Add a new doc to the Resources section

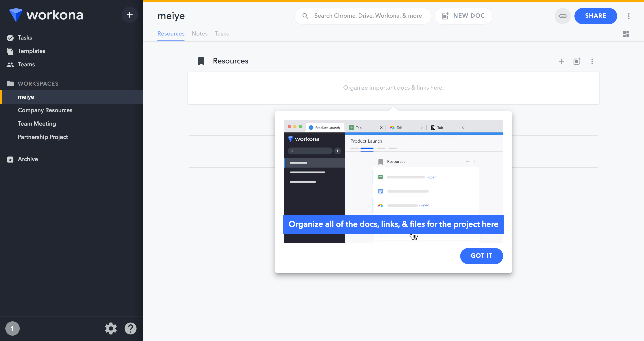coord(577,61)
